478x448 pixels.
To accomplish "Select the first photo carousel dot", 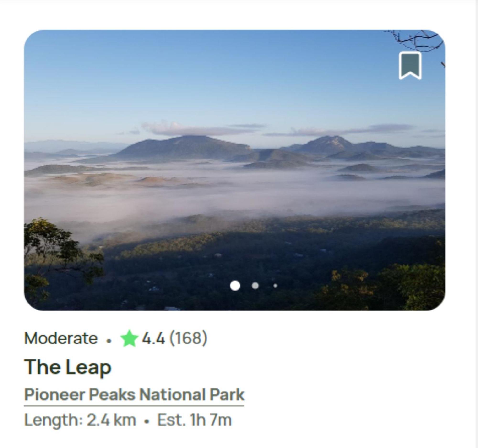I will coord(235,286).
